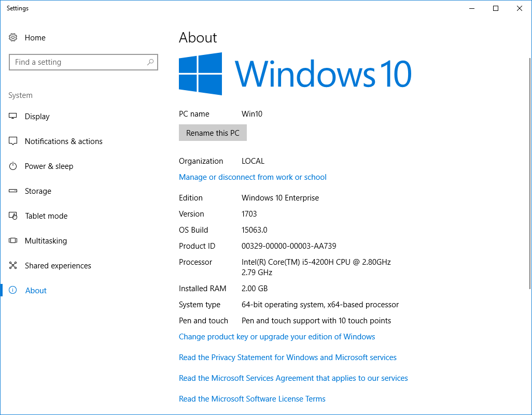The width and height of the screenshot is (532, 415).
Task: Open Microsoft Software License Terms link
Action: pyautogui.click(x=252, y=399)
